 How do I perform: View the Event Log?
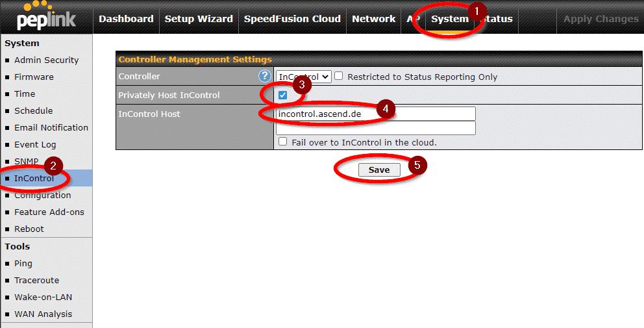pyautogui.click(x=35, y=145)
